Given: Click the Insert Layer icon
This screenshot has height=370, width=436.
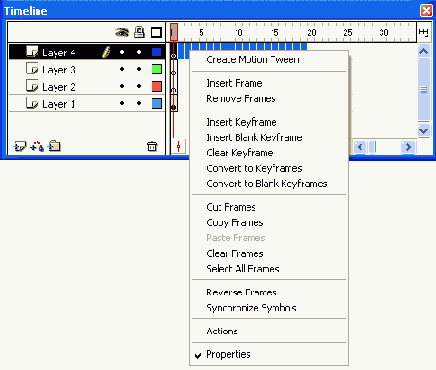Looking at the screenshot, I should pos(20,146).
